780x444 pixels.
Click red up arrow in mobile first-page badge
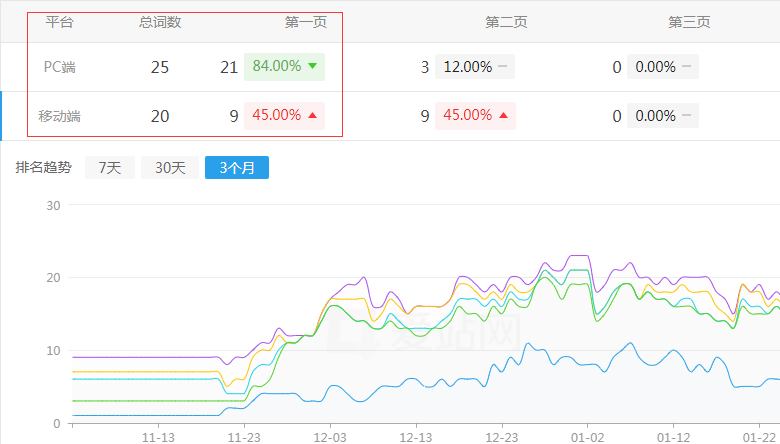point(313,115)
